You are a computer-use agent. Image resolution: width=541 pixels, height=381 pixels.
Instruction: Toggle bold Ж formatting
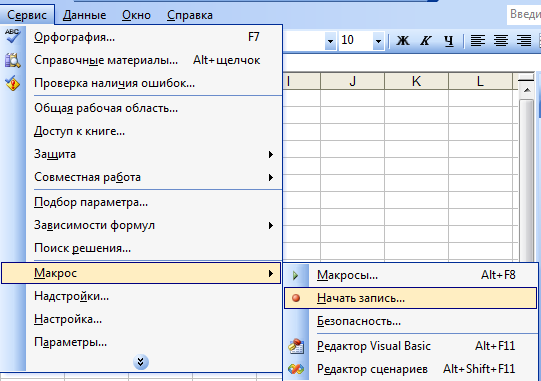tap(403, 41)
